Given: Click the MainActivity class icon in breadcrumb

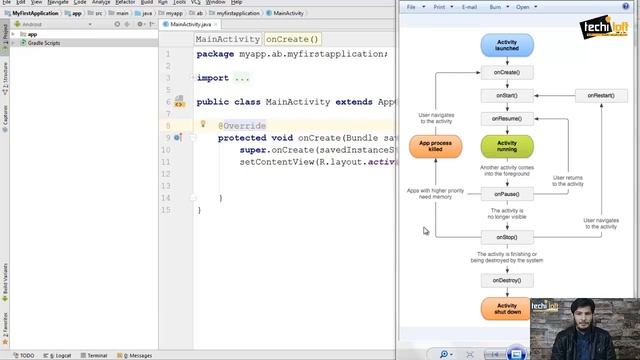Looking at the screenshot, I should pyautogui.click(x=269, y=13).
